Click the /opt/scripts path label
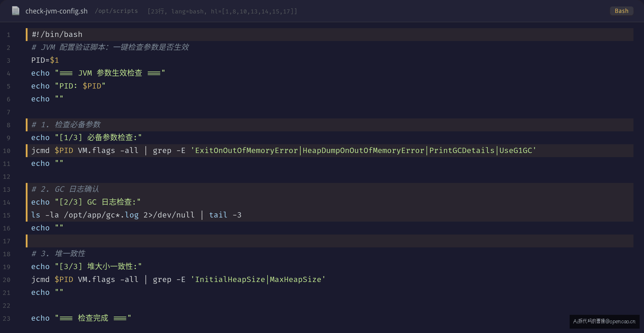 pyautogui.click(x=116, y=11)
